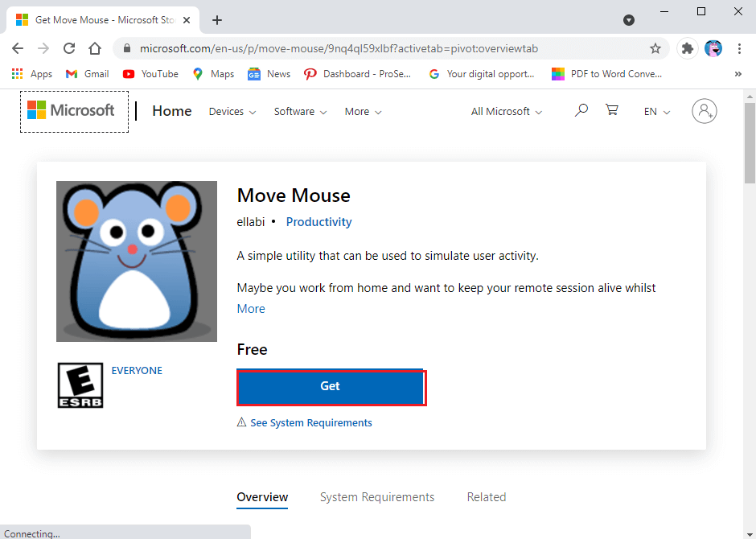The width and height of the screenshot is (756, 539).
Task: Bookmark this page with the star icon
Action: click(x=655, y=48)
